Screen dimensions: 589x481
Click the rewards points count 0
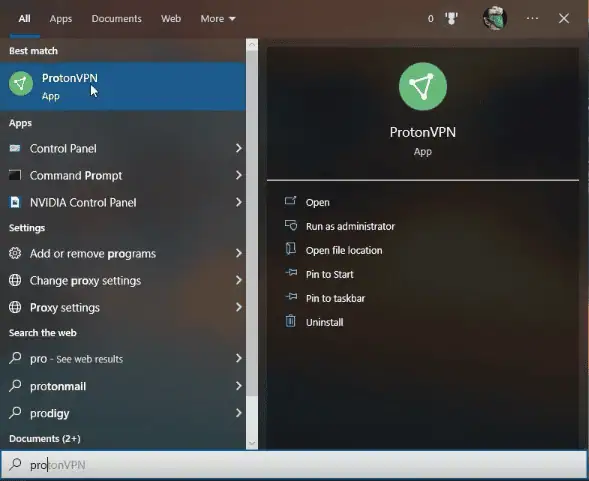430,19
